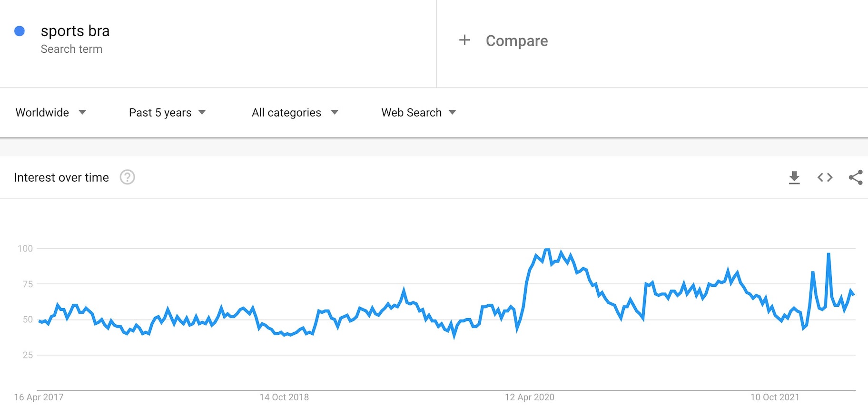The height and width of the screenshot is (416, 868).
Task: Add a Compare search term
Action: 516,41
